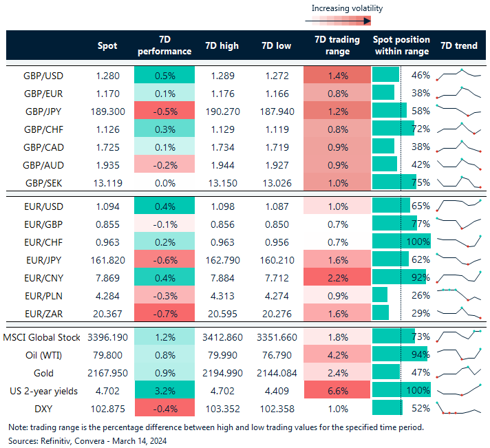Click the DXY 7D trend sparkline
Image resolution: width=490 pixels, height=448 pixels.
pos(459,409)
